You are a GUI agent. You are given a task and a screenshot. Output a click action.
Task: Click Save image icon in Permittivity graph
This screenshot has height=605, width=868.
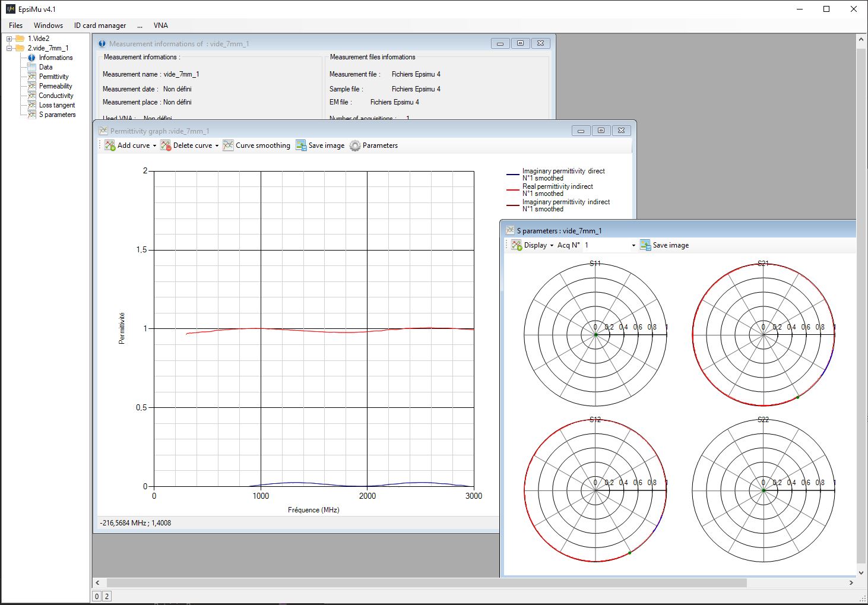pos(301,145)
